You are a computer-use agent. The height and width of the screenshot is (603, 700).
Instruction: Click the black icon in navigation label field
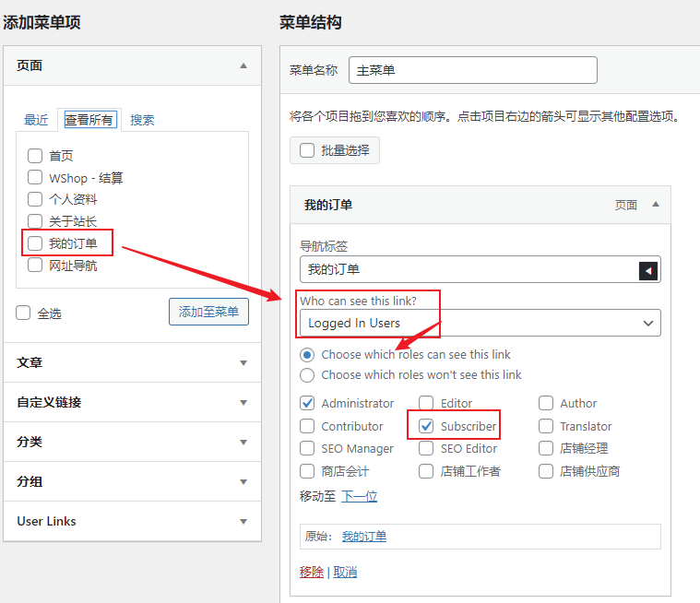click(x=649, y=269)
